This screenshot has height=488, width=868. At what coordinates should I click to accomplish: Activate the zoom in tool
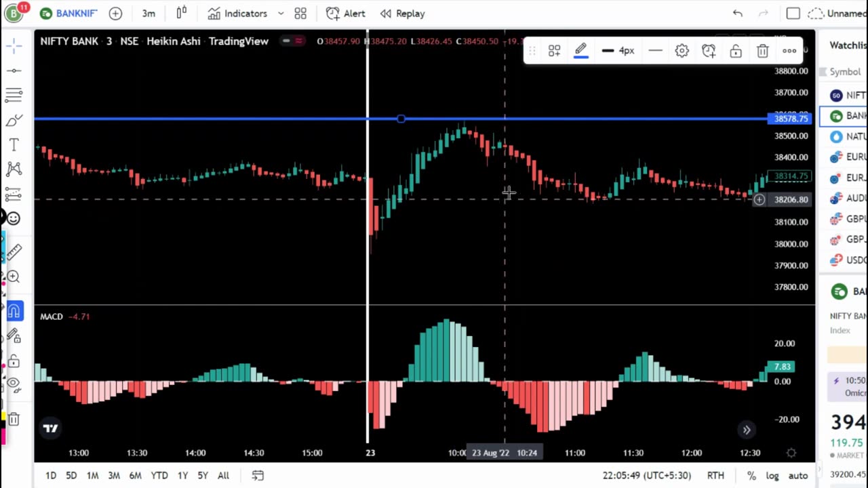pos(14,277)
